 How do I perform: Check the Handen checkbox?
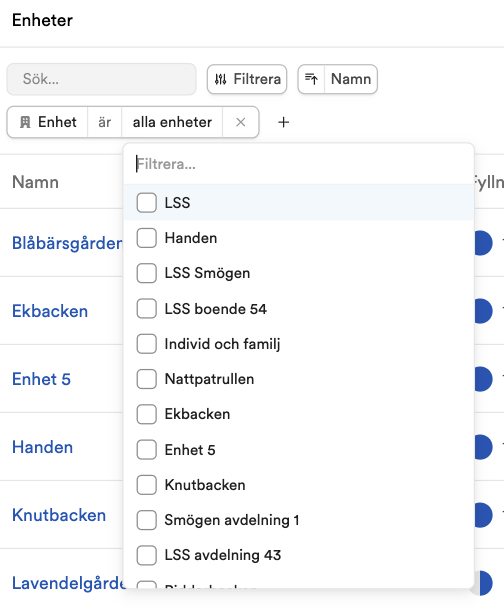147,238
